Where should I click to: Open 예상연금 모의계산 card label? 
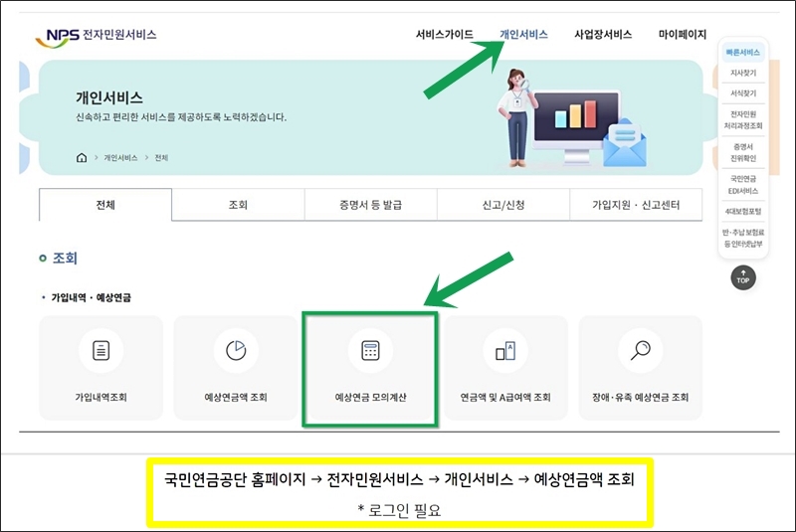(370, 397)
